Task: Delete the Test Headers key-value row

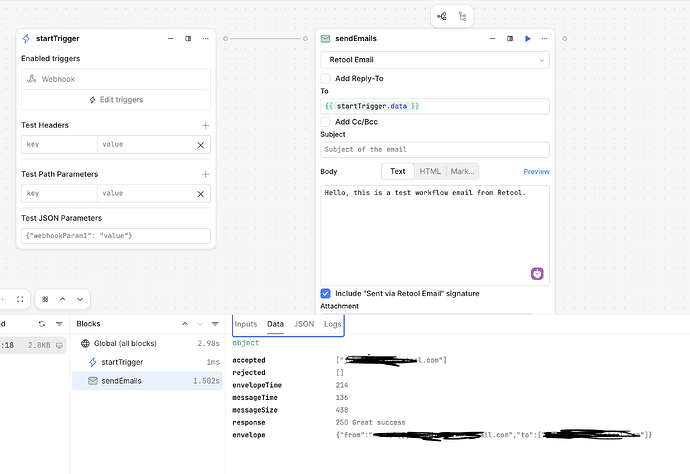Action: tap(200, 145)
